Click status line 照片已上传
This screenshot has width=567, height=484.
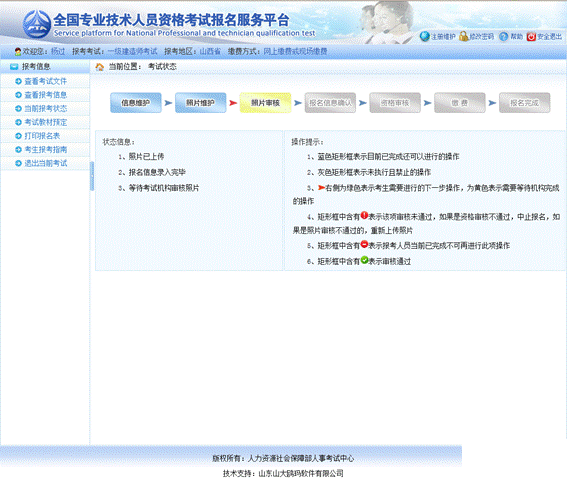[146, 157]
